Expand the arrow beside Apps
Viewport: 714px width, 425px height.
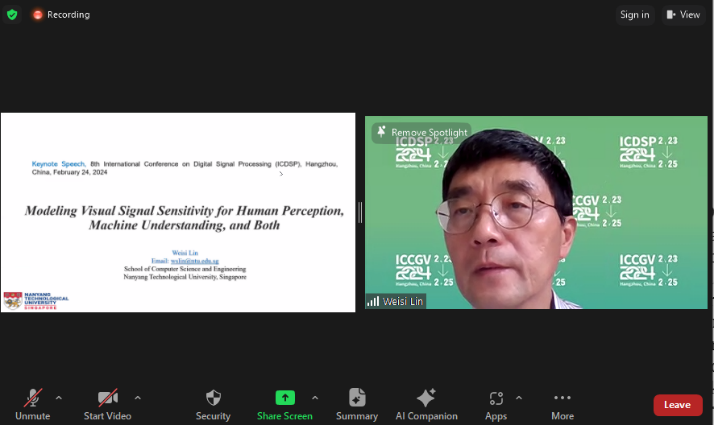(518, 397)
